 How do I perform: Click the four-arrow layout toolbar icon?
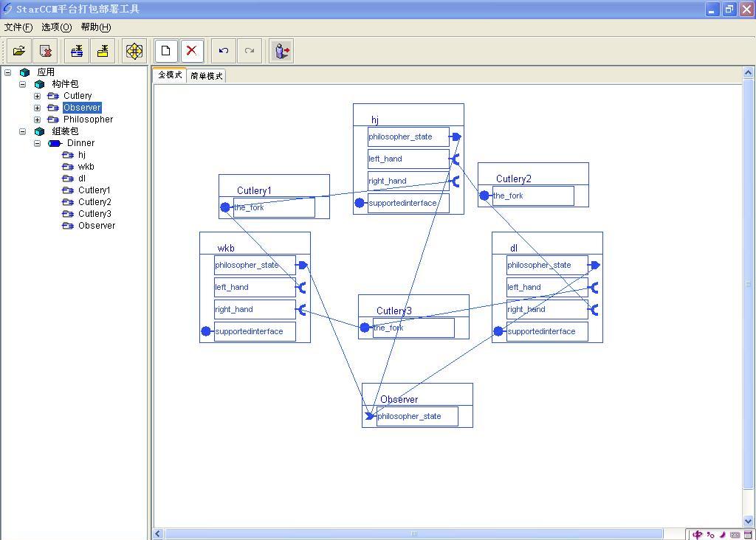(x=134, y=51)
